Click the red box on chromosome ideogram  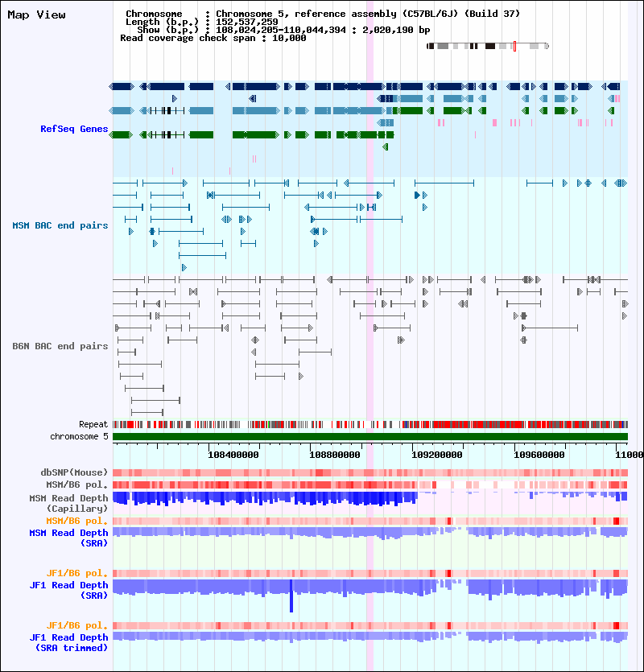pyautogui.click(x=514, y=47)
